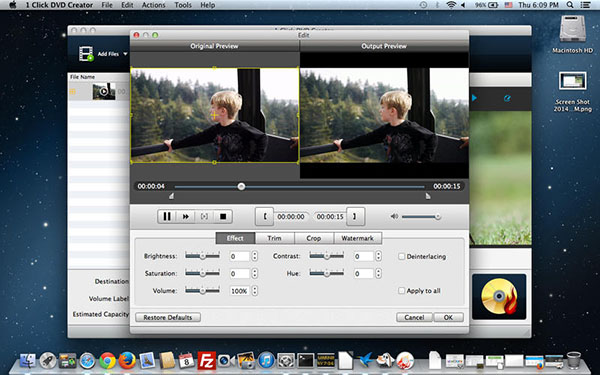Open the Apple menu
The image size is (600, 375).
tap(13, 5)
